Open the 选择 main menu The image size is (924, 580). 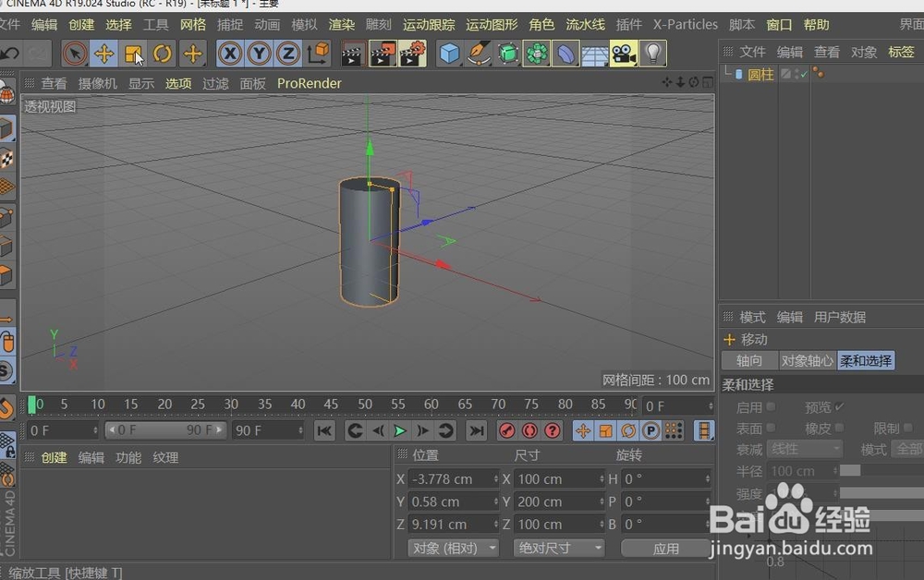tap(118, 25)
